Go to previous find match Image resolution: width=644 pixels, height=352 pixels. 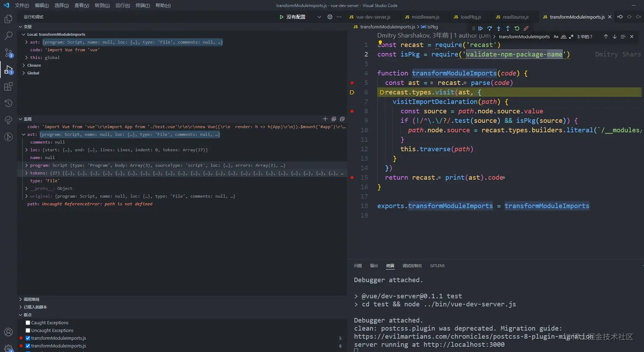click(x=606, y=37)
